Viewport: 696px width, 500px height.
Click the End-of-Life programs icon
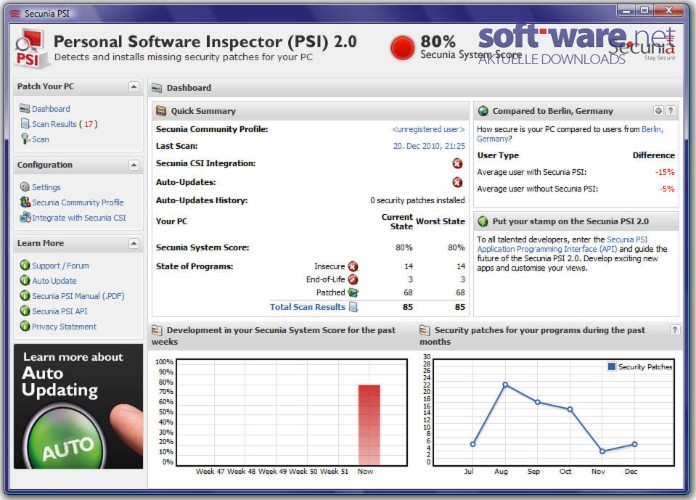point(353,279)
